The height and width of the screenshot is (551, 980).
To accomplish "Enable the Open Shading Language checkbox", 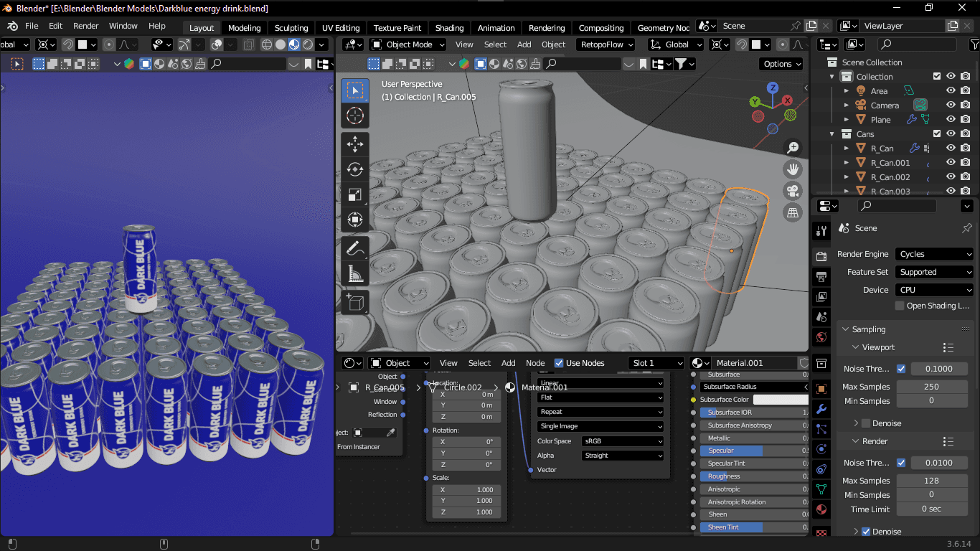I will pos(900,306).
